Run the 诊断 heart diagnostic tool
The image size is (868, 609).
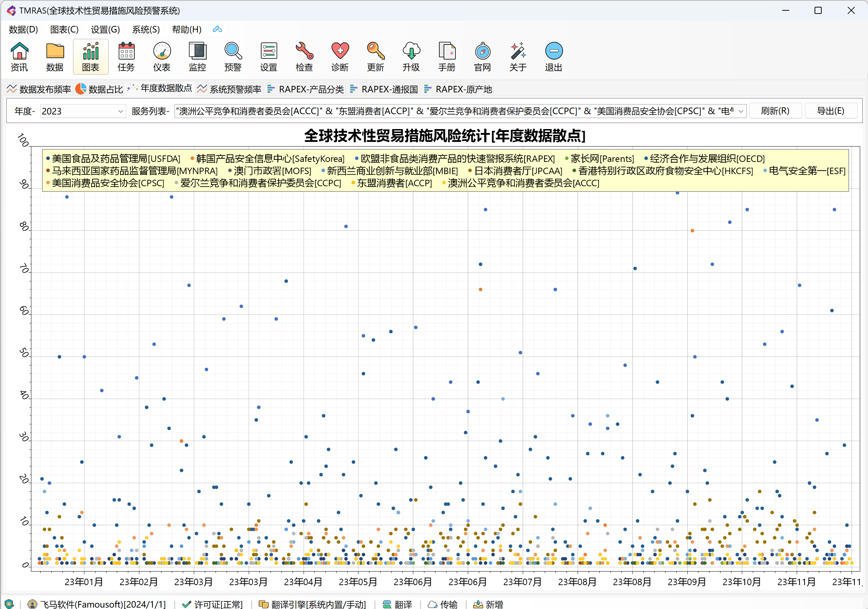[x=340, y=57]
